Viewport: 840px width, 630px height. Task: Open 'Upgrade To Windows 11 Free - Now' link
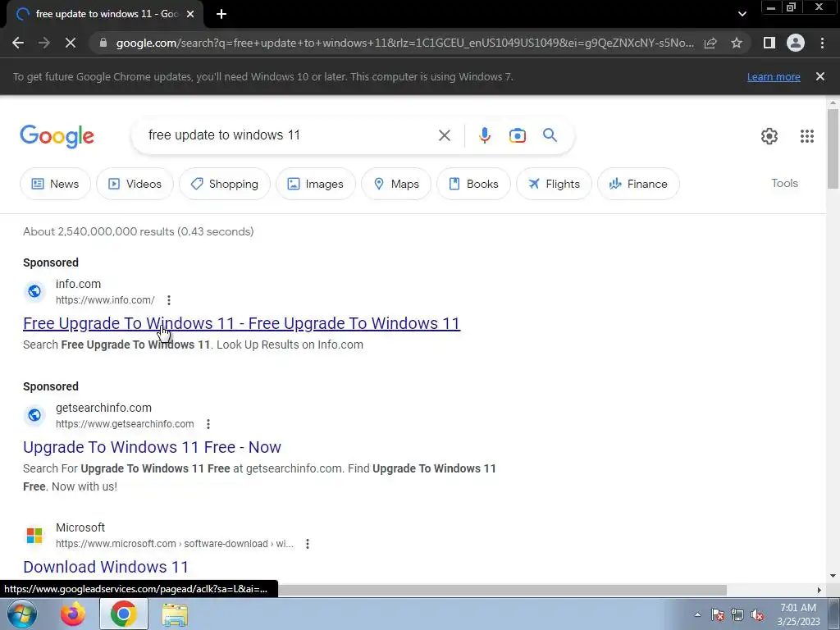pos(152,447)
